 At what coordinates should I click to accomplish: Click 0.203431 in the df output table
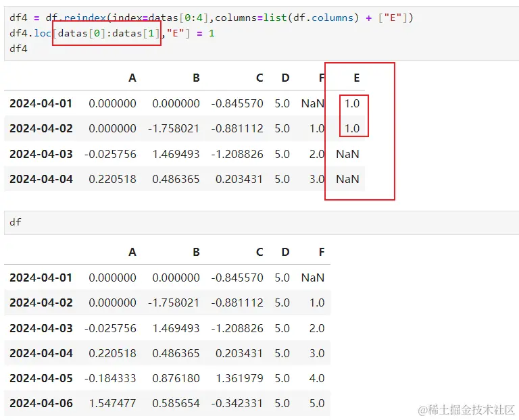coord(239,354)
